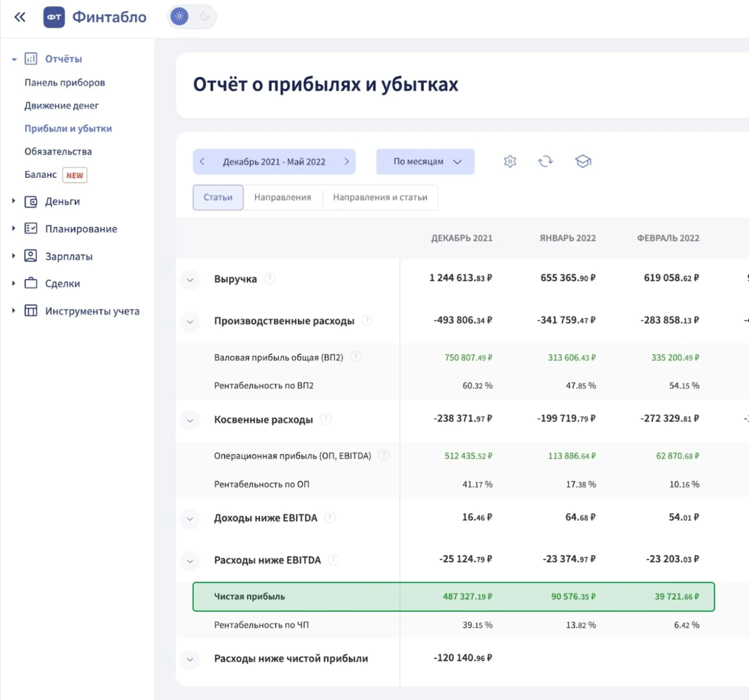
Task: Click February net profit 39 721.66 ₽
Action: click(677, 596)
